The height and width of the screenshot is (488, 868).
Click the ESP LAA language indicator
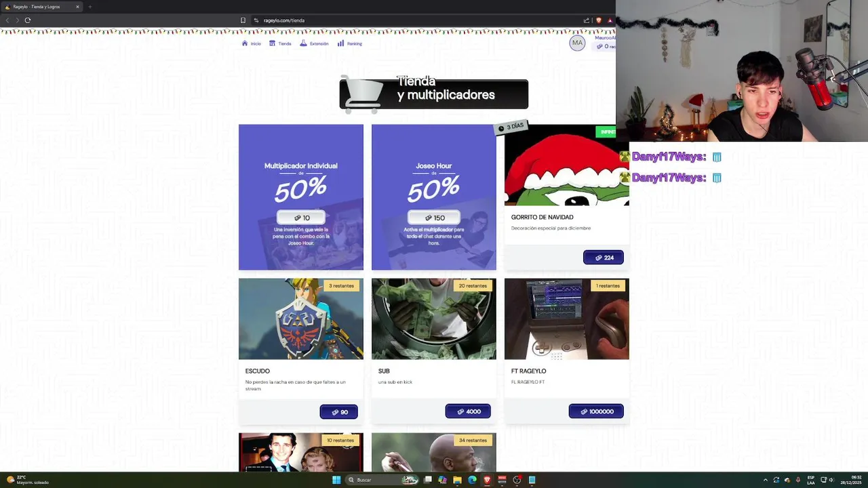(x=811, y=480)
